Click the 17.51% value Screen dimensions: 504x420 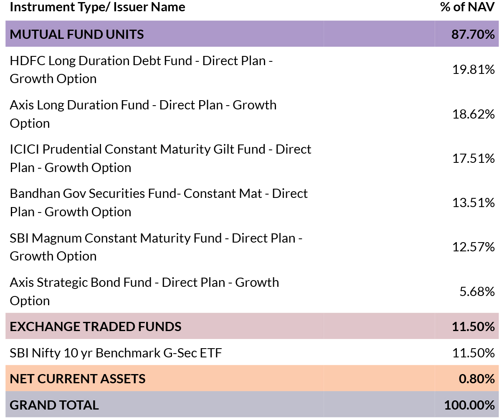tap(473, 158)
